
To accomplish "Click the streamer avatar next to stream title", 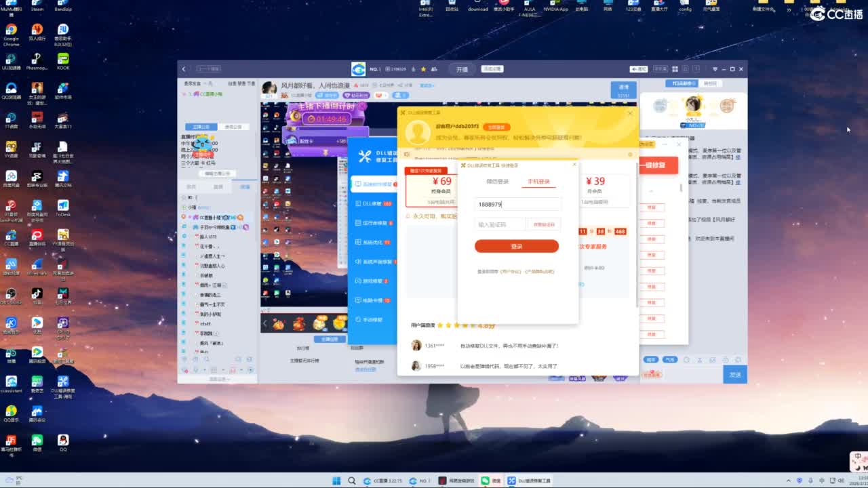I will coord(269,89).
